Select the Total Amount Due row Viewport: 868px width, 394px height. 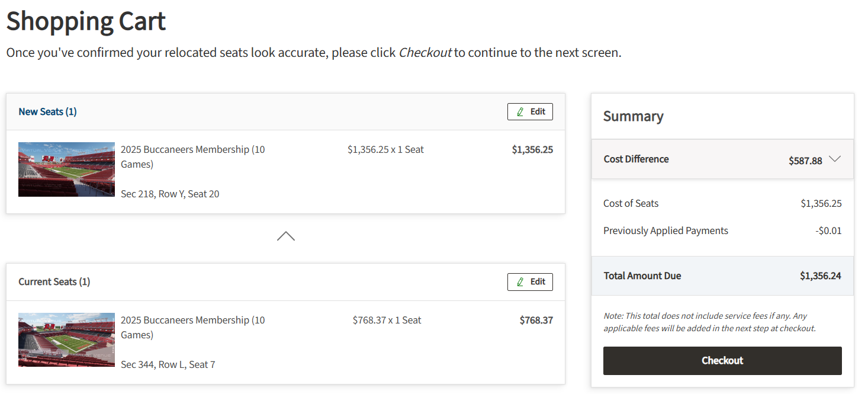pos(722,276)
